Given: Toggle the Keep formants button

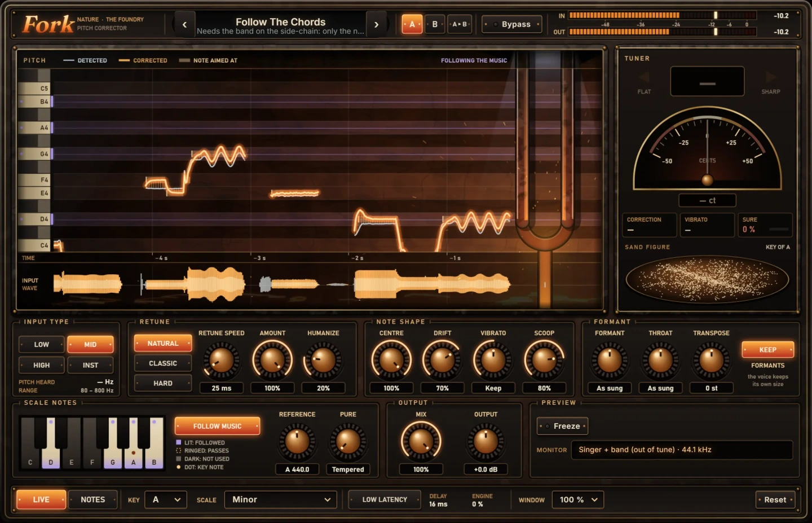Looking at the screenshot, I should [x=767, y=350].
